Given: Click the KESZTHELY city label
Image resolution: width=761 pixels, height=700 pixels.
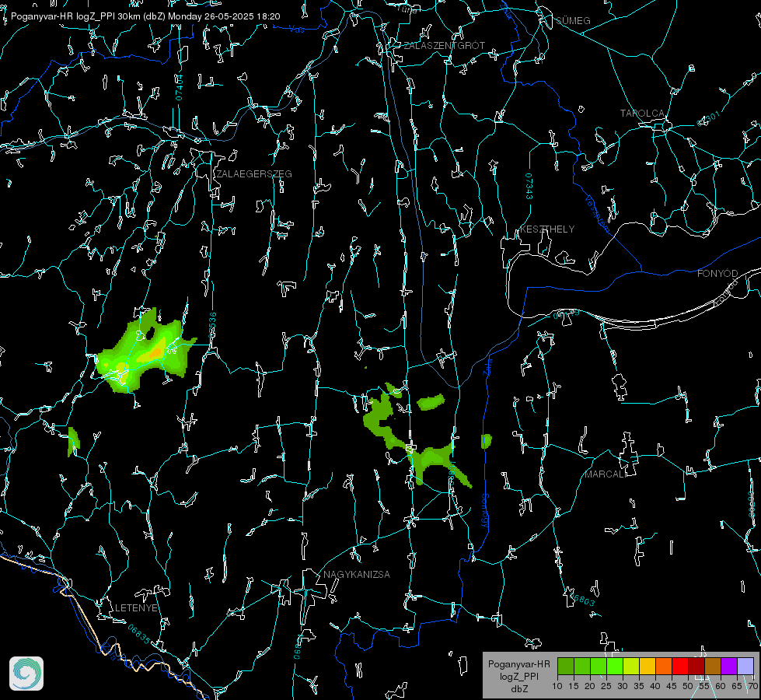Looking at the screenshot, I should click(547, 229).
